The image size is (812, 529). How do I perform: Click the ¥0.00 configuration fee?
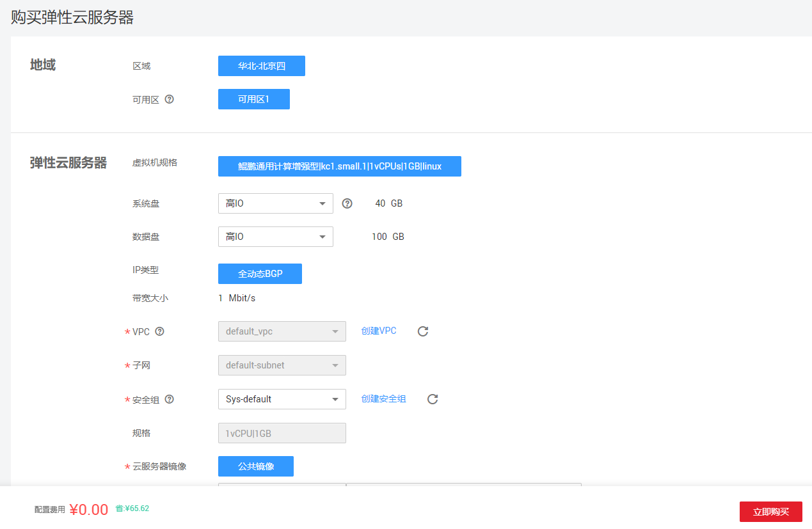point(89,510)
